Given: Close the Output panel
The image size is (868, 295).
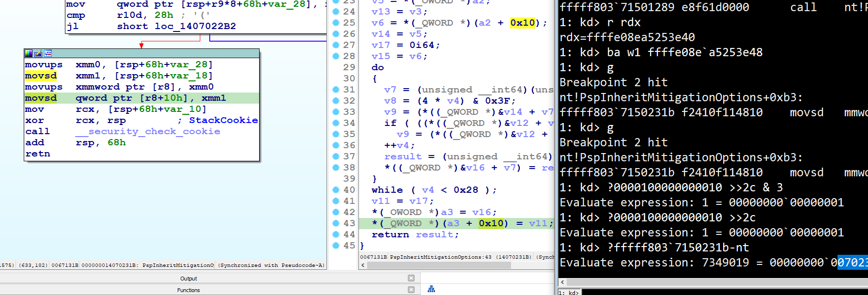Looking at the screenshot, I should coord(411,278).
